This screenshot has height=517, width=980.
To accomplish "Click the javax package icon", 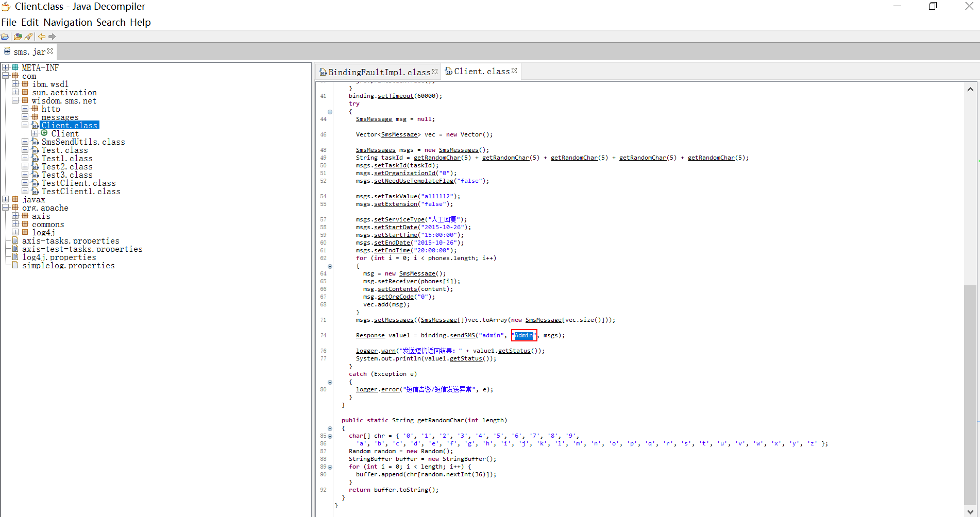I will click(15, 199).
